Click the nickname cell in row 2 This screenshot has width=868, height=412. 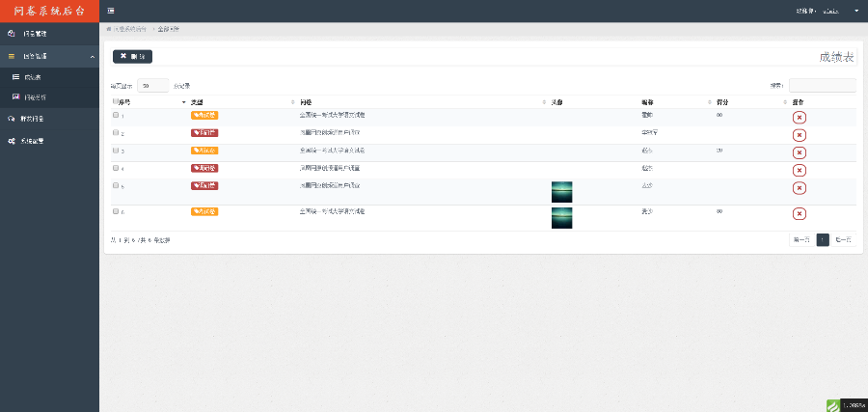point(649,133)
